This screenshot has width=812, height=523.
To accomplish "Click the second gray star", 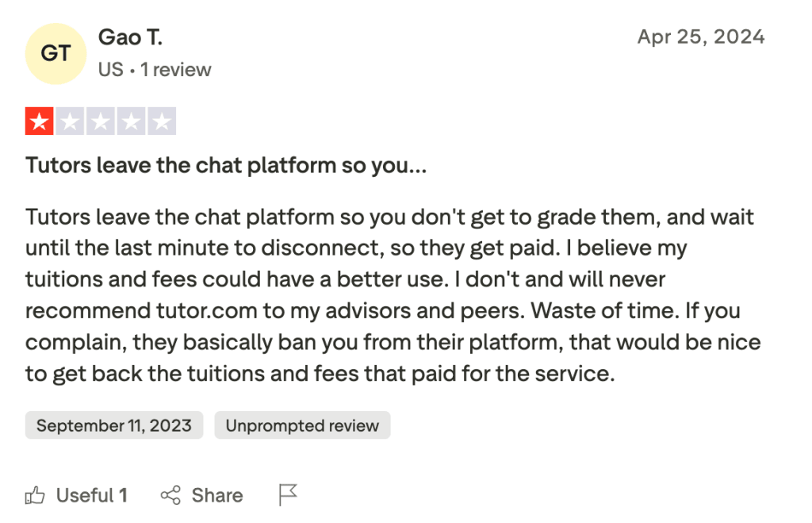I will tap(71, 121).
